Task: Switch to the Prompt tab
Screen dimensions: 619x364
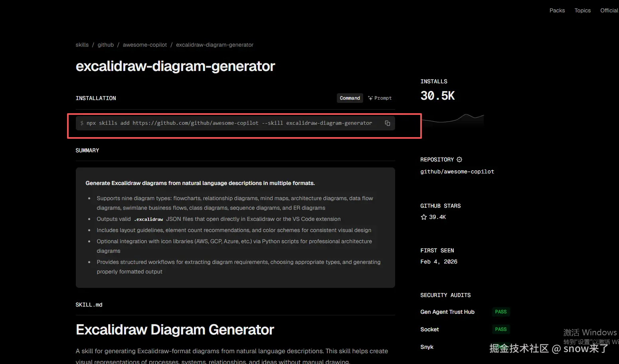Action: coord(380,98)
